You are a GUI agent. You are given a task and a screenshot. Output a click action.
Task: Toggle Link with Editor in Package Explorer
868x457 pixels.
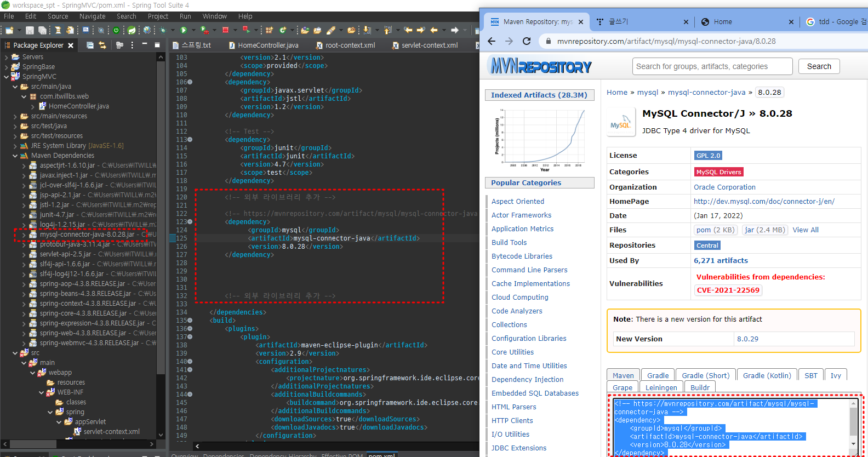[x=102, y=45]
